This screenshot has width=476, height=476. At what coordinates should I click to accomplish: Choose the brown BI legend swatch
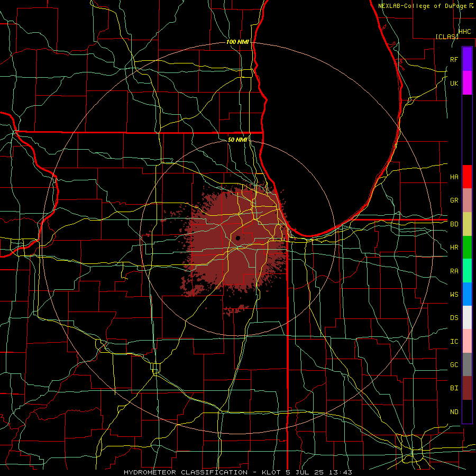click(467, 388)
